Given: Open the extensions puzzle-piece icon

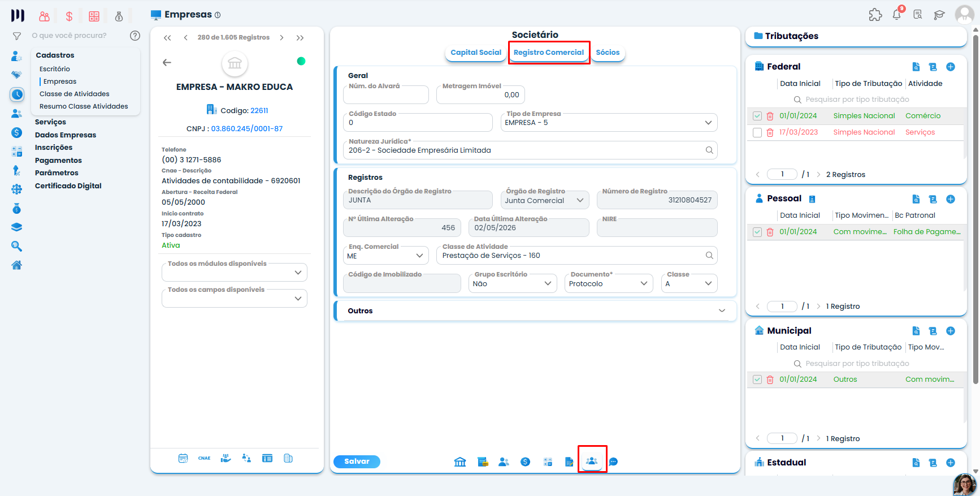Looking at the screenshot, I should (x=875, y=15).
